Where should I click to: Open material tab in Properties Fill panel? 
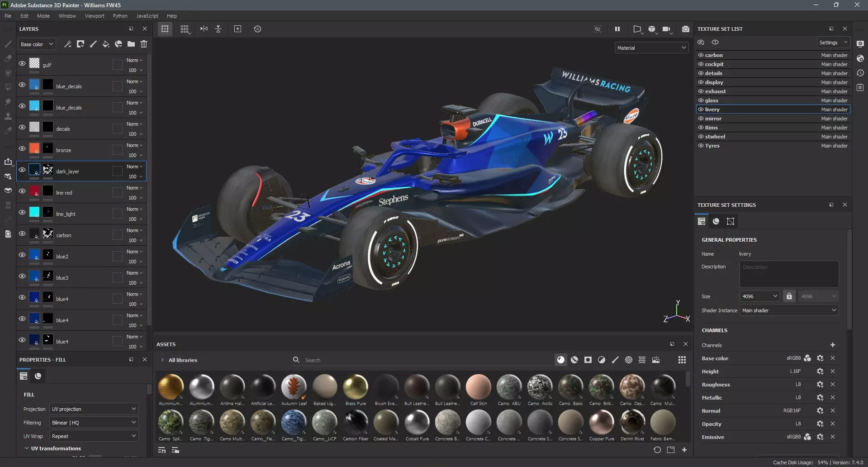pos(38,376)
